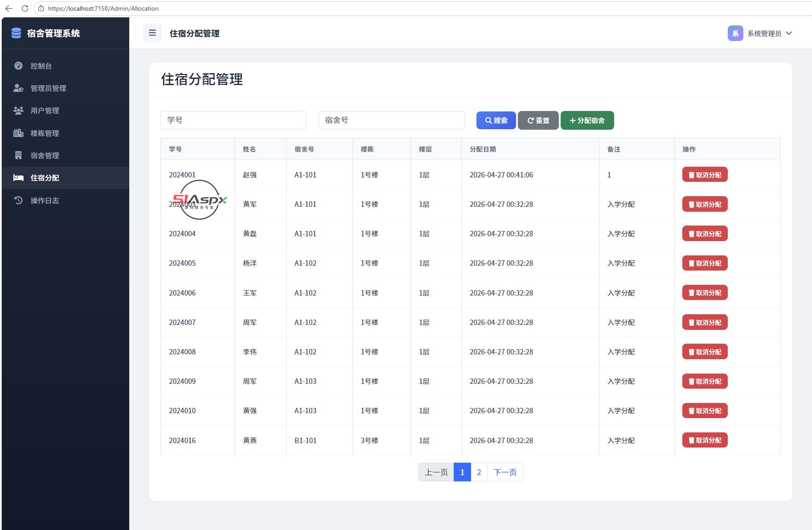Click student number 2024010
Screen dimensions: 812x530
pyautogui.click(x=182, y=411)
